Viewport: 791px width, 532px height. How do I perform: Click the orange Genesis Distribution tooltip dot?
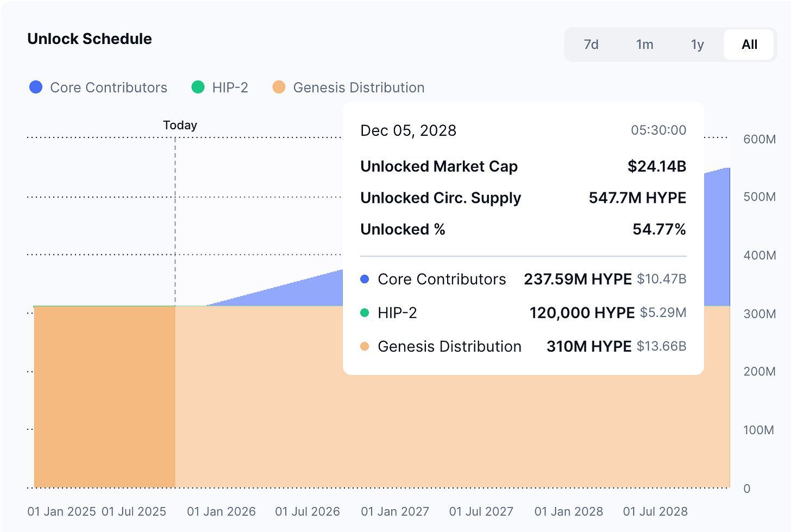click(365, 347)
